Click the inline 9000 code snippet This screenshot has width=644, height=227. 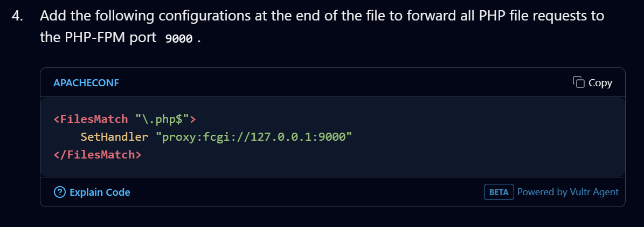179,40
